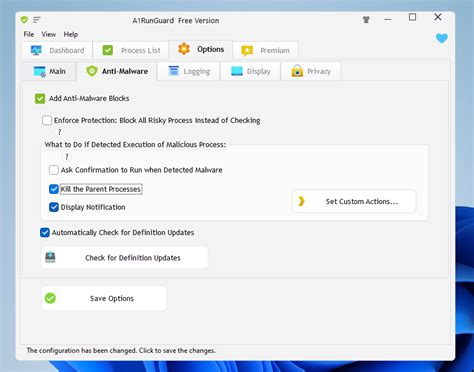Maximize the A1RunGuard window
Screen dimensions: 474x372
click(x=412, y=17)
